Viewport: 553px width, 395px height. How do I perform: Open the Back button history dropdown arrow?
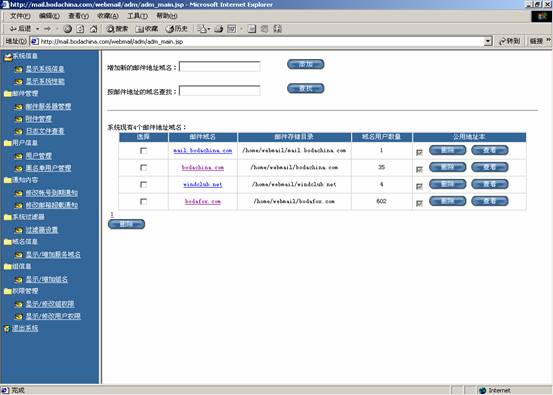coord(37,29)
